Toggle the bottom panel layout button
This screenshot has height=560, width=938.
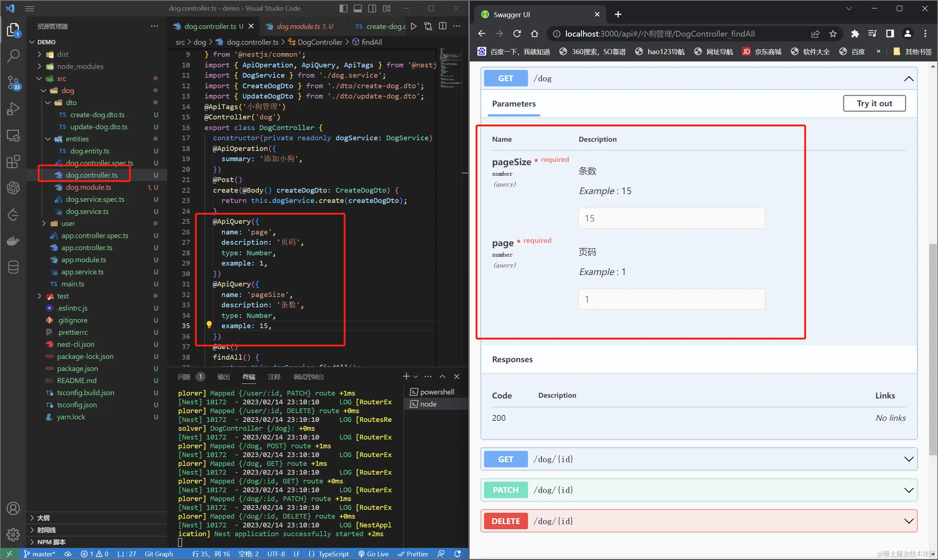[358, 8]
